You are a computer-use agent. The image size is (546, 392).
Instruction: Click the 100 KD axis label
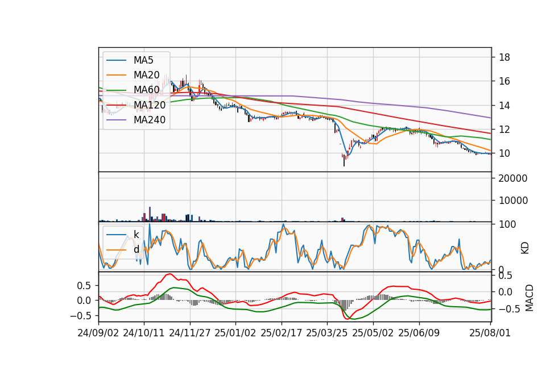point(507,224)
